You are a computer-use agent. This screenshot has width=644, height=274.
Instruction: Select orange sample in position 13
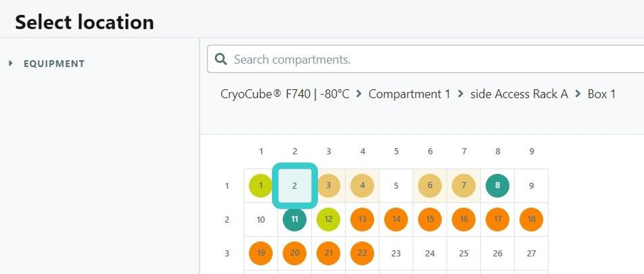[x=362, y=219]
